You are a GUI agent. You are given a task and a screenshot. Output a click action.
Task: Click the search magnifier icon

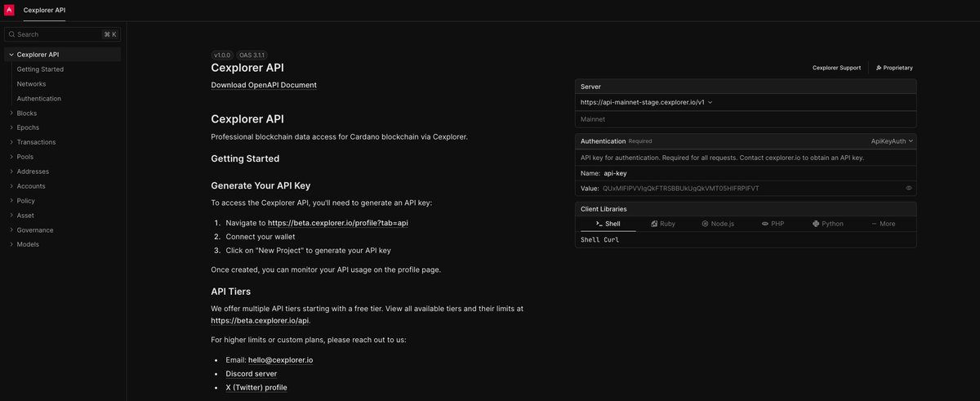pyautogui.click(x=11, y=34)
